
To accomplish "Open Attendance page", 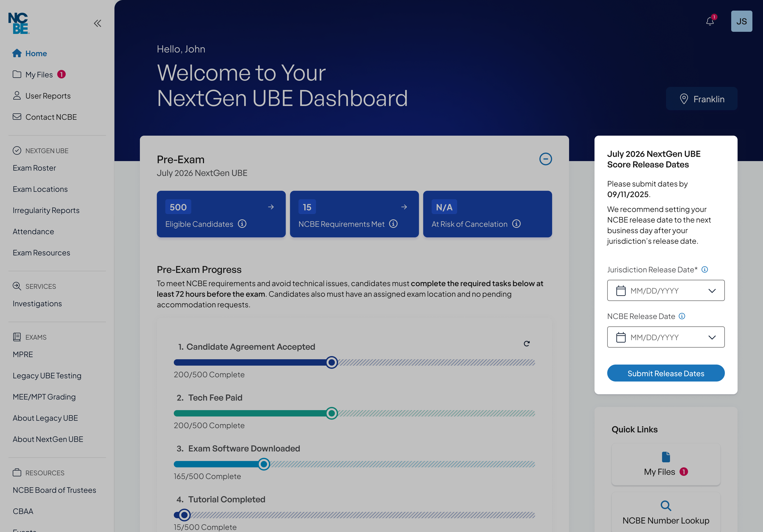I will 33,232.
